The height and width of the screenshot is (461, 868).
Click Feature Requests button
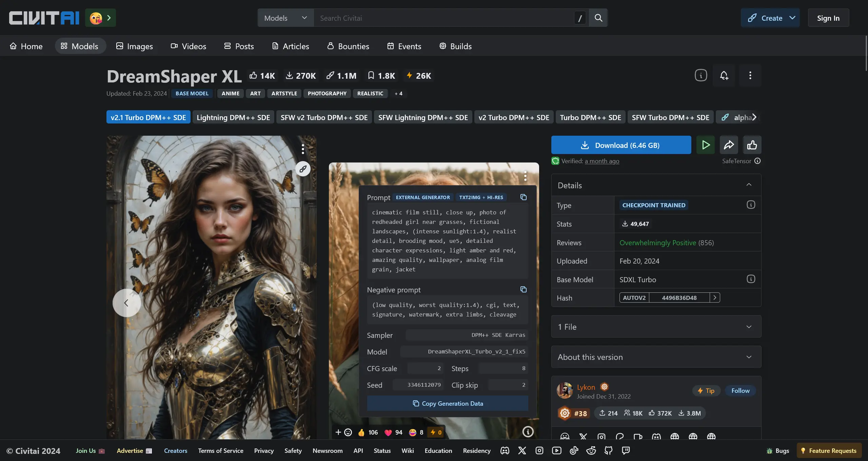829,450
